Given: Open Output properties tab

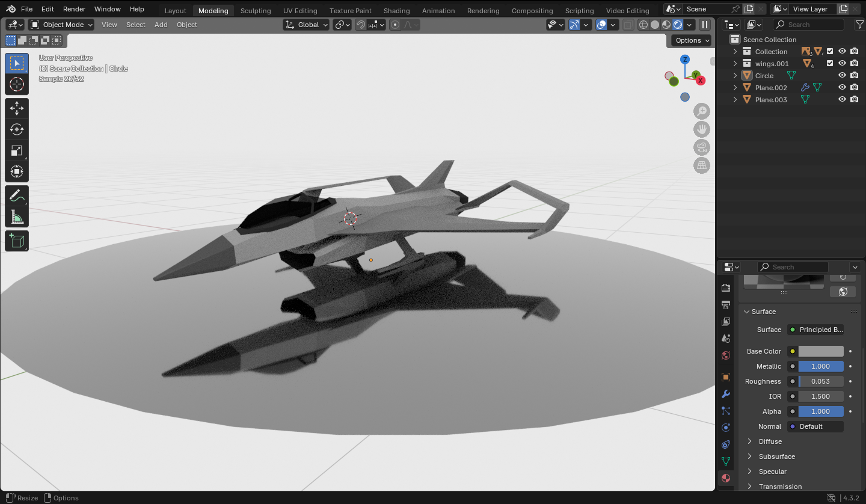Looking at the screenshot, I should click(x=726, y=305).
